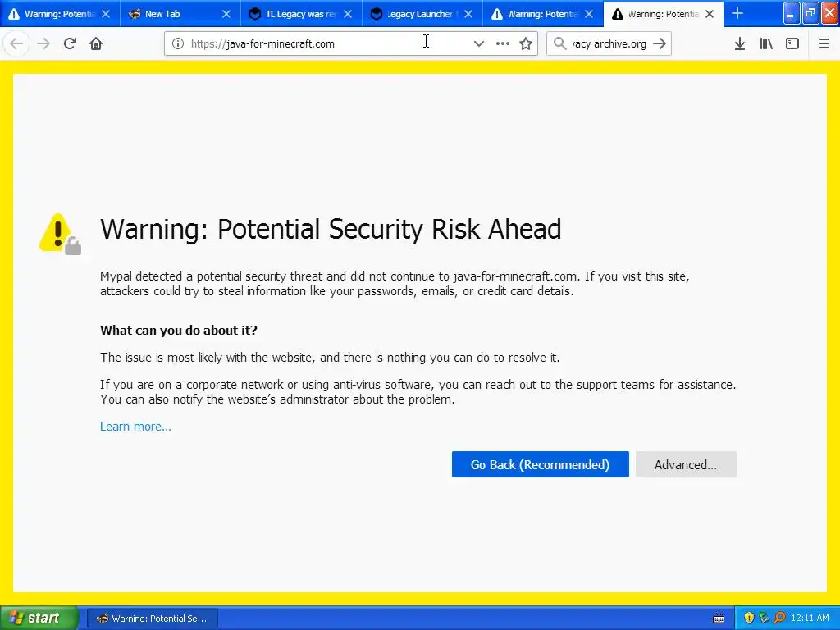Close the first warning tab
840x630 pixels.
[x=106, y=14]
